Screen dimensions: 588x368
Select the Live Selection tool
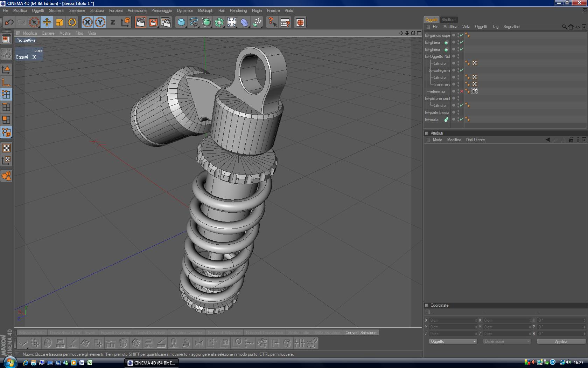click(x=34, y=22)
